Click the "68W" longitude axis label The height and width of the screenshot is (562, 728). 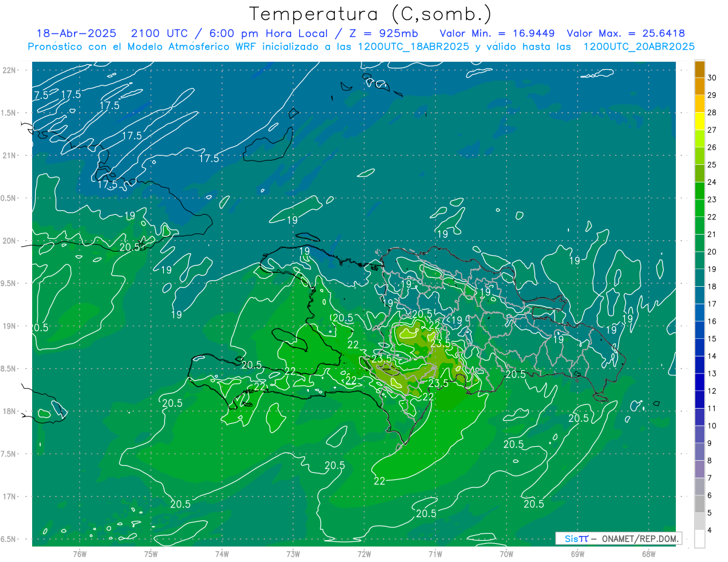point(649,554)
